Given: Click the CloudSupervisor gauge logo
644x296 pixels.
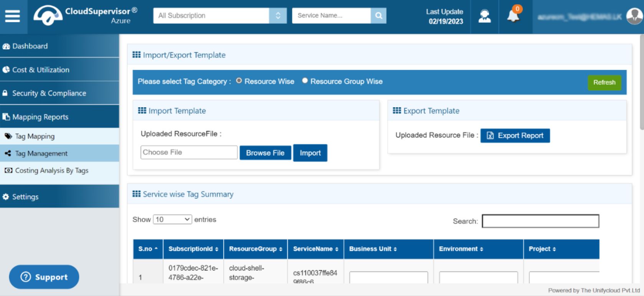Looking at the screenshot, I should point(48,15).
